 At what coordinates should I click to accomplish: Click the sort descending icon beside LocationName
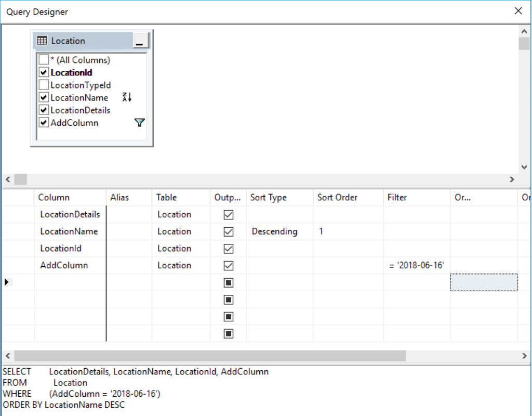click(126, 97)
